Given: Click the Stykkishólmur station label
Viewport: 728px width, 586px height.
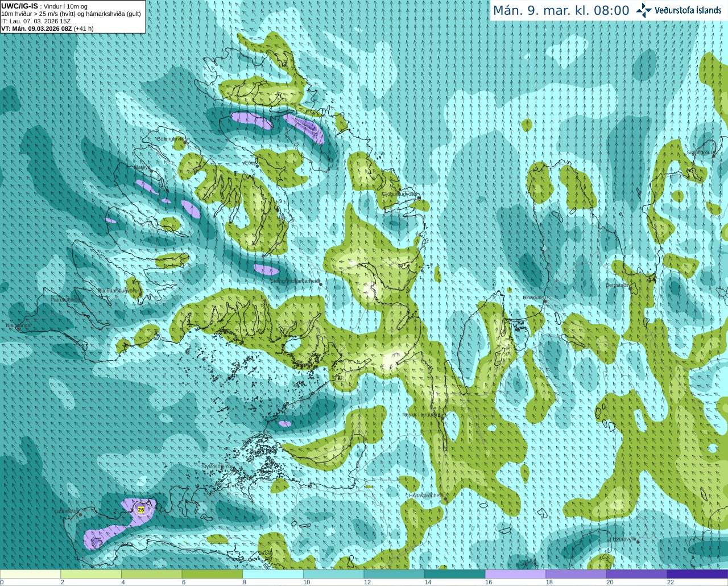Looking at the screenshot, I should pos(217,467).
